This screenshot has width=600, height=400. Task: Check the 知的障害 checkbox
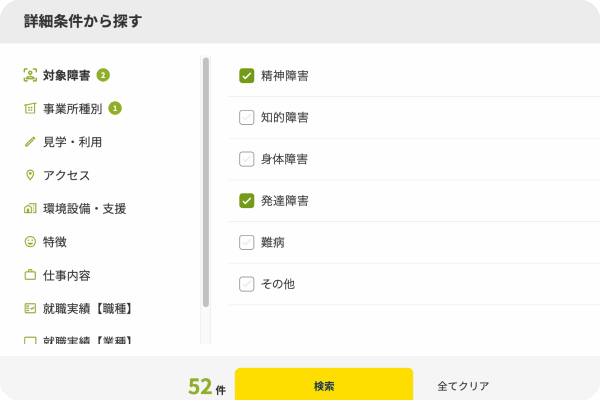tap(247, 117)
